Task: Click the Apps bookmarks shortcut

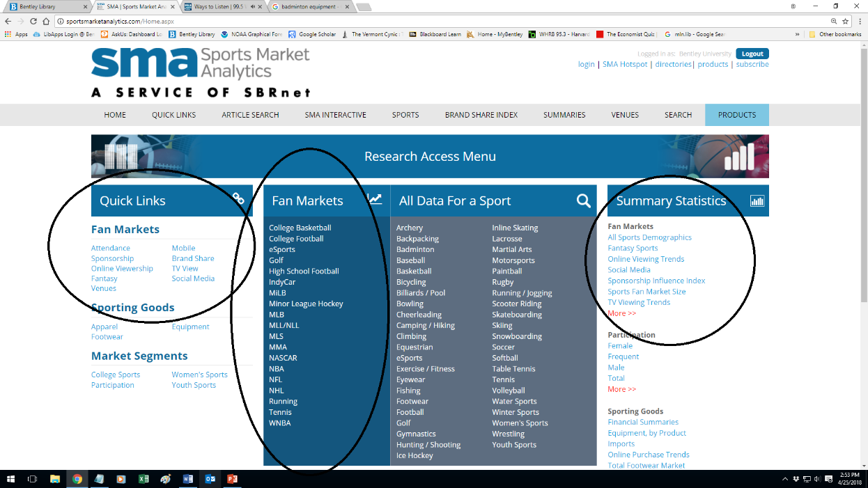Action: [16, 33]
